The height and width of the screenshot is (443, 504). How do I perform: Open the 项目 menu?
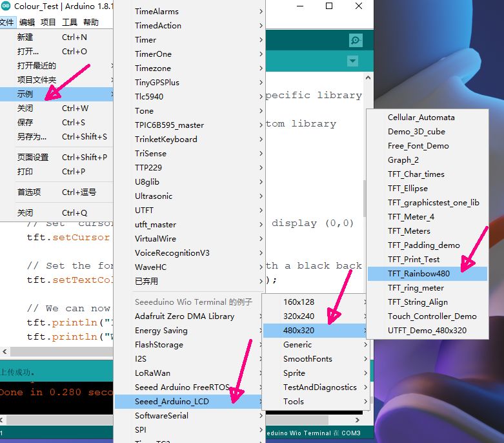48,22
